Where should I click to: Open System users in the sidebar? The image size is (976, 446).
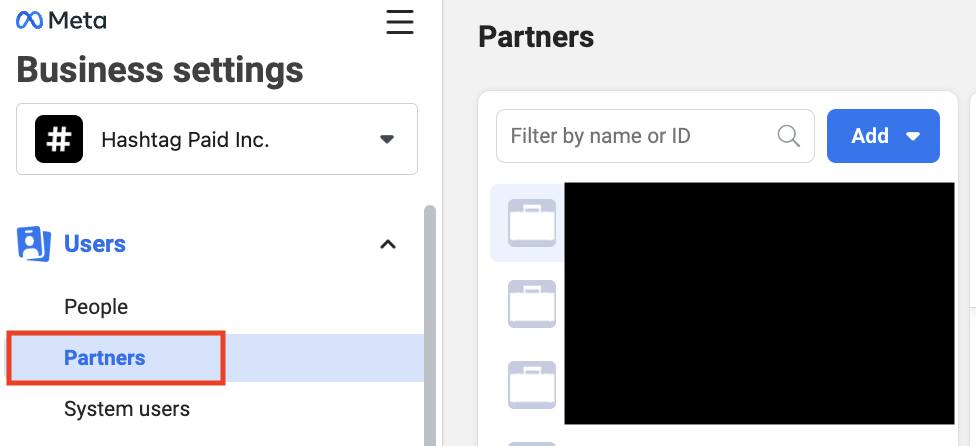click(127, 409)
